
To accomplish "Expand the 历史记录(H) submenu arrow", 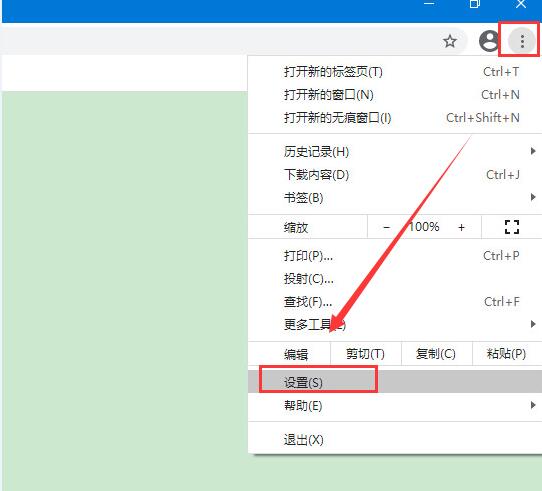I will tap(533, 151).
